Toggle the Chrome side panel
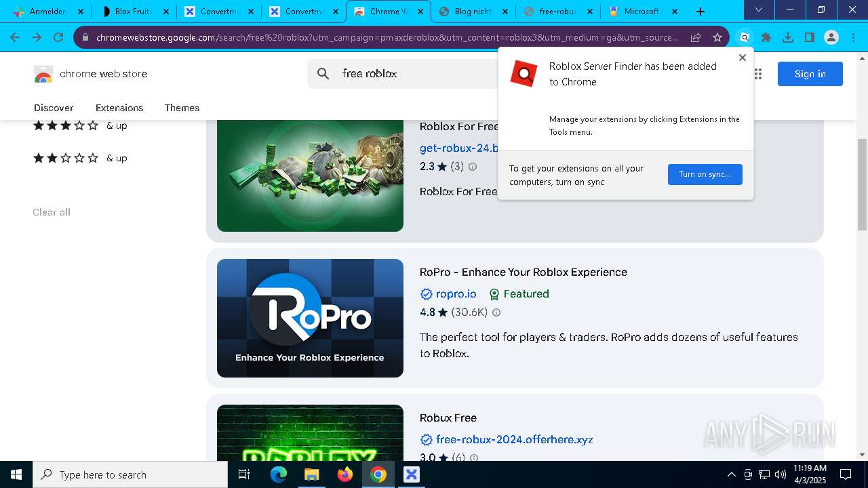The image size is (868, 488). [810, 37]
